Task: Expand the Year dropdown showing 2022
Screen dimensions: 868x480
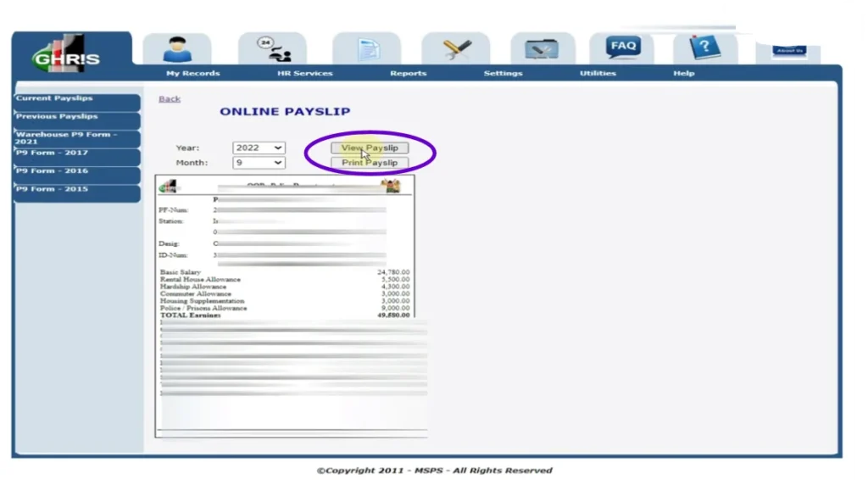Action: tap(259, 148)
